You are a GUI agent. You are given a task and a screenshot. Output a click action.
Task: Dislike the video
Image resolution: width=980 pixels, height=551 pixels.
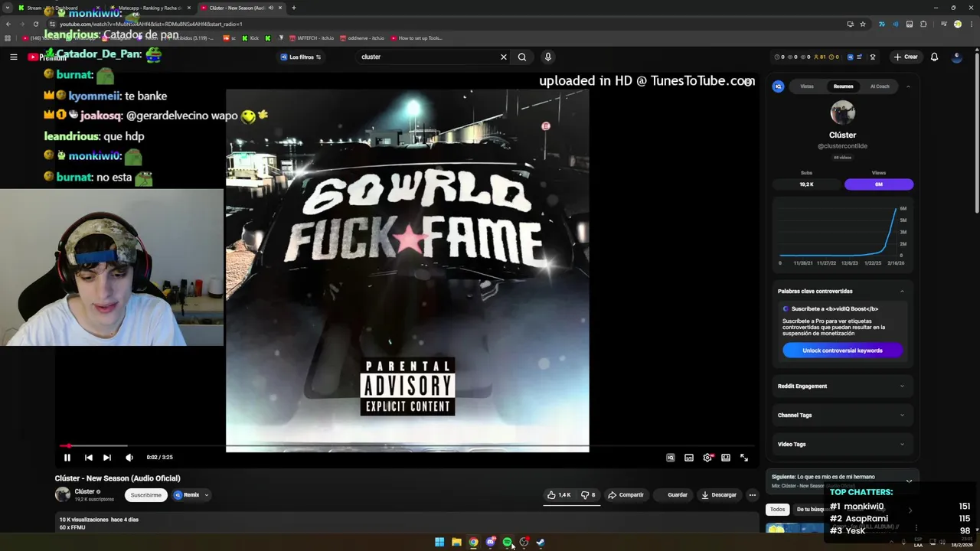(x=588, y=495)
